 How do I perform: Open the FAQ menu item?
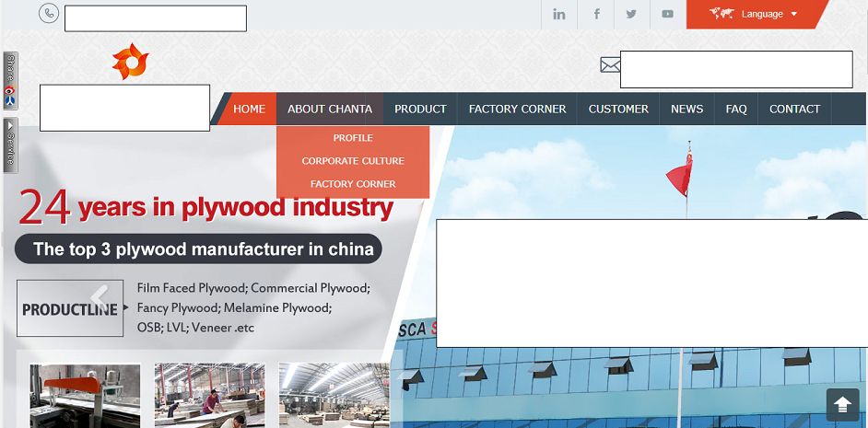click(736, 109)
